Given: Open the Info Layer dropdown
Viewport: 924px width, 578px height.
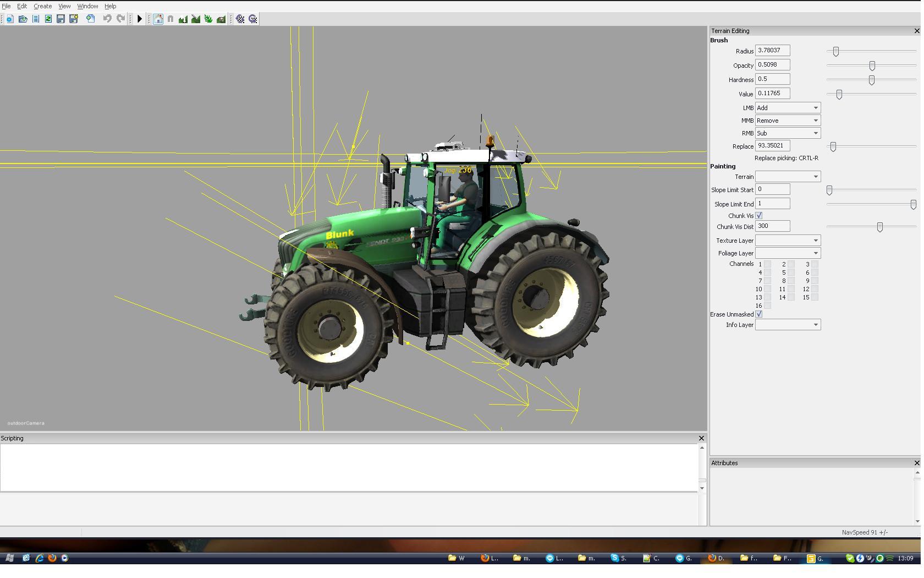Looking at the screenshot, I should click(x=788, y=325).
